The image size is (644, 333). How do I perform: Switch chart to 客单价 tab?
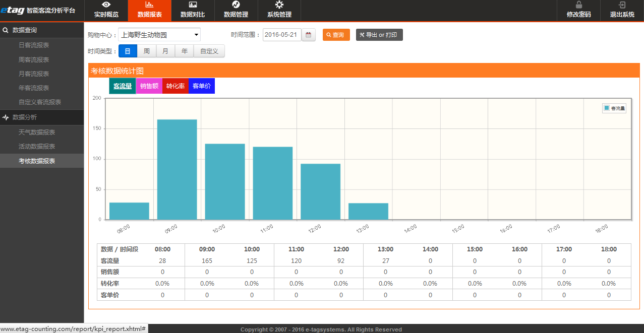(x=202, y=86)
